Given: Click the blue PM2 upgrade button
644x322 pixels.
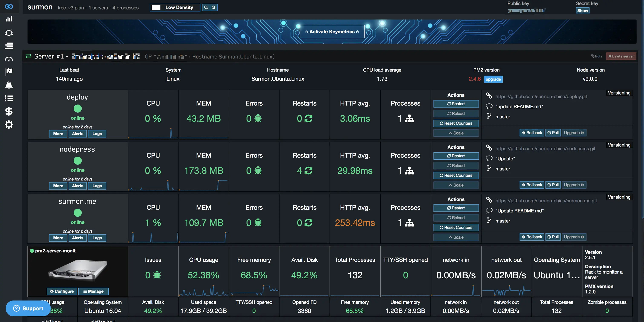Looking at the screenshot, I should click(493, 79).
